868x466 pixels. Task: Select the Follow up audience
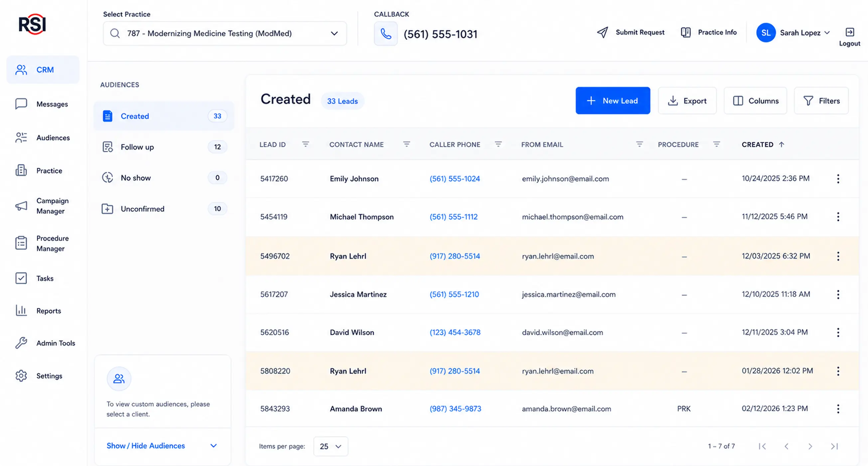coord(164,147)
